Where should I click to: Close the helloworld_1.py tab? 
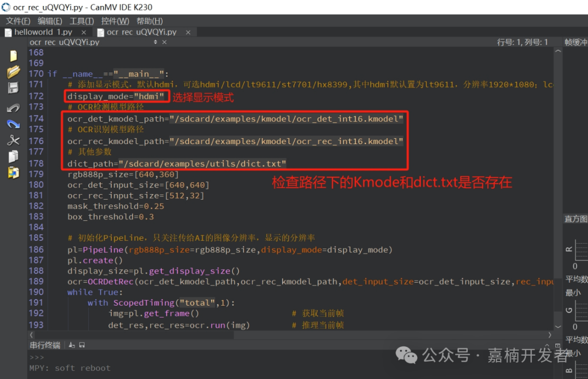pos(84,33)
